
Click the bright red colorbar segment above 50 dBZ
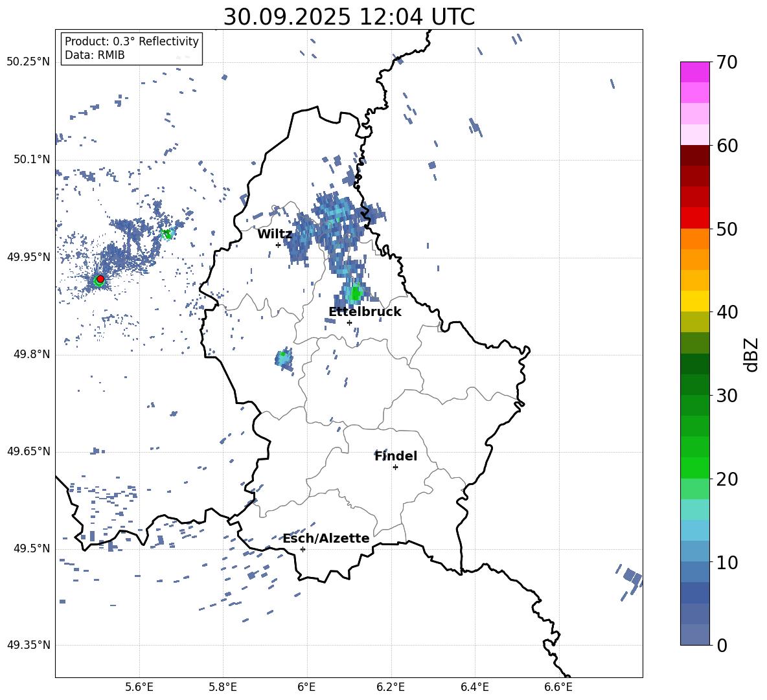click(694, 218)
